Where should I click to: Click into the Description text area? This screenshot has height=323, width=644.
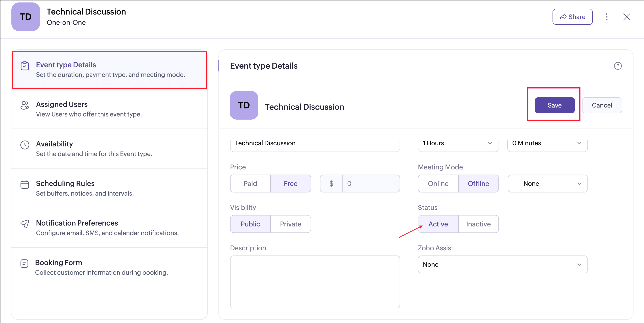(315, 282)
